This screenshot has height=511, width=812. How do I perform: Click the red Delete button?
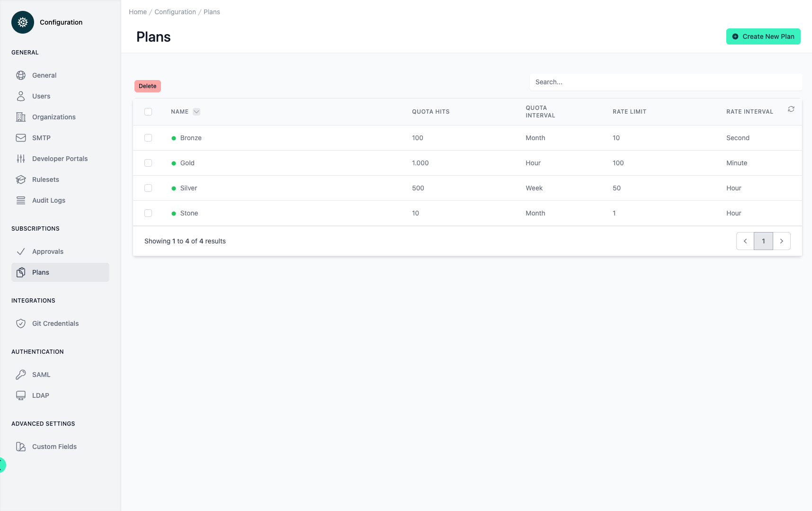tap(147, 86)
